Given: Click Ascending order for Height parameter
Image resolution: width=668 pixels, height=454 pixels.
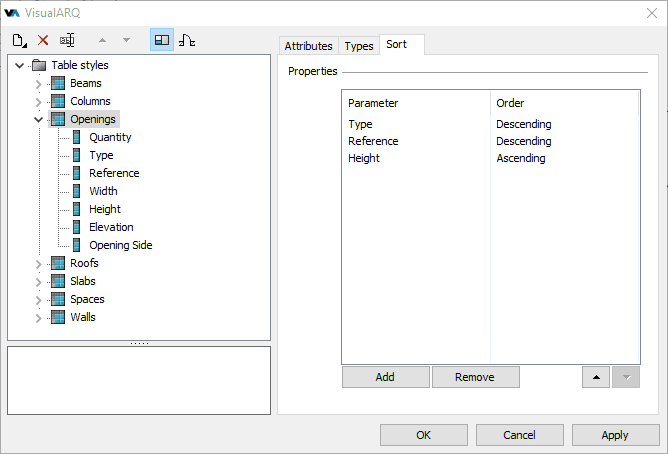Looking at the screenshot, I should point(521,158).
